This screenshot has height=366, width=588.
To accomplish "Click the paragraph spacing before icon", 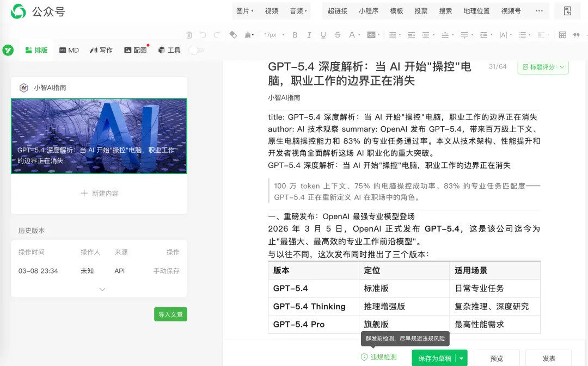I will tap(445, 35).
